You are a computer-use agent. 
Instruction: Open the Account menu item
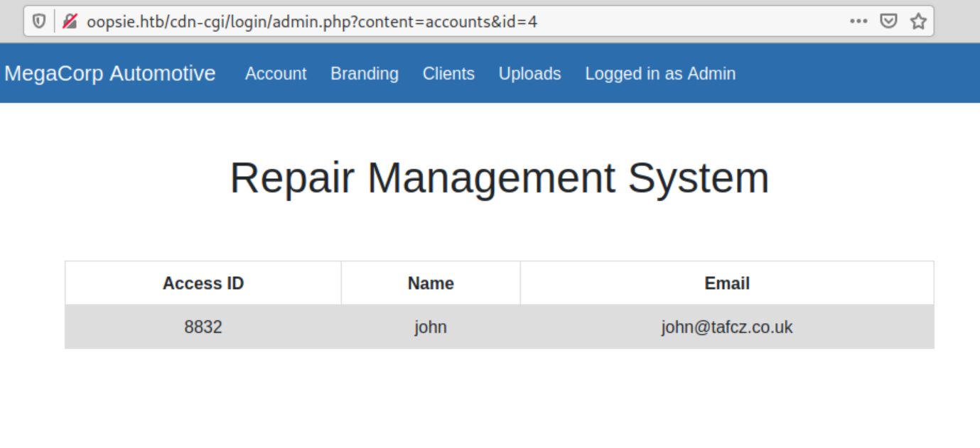tap(276, 74)
